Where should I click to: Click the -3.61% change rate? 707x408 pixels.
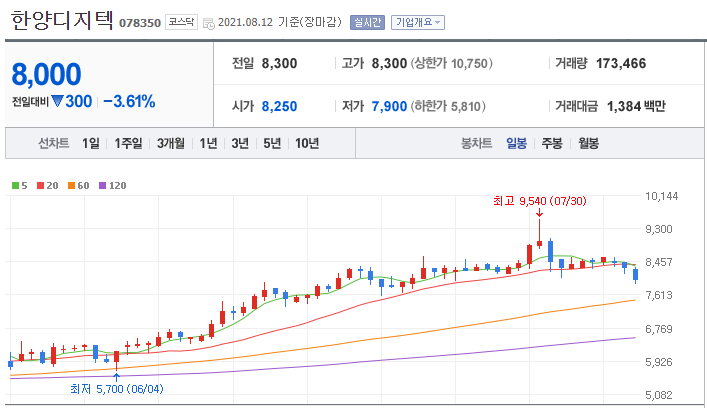[129, 101]
